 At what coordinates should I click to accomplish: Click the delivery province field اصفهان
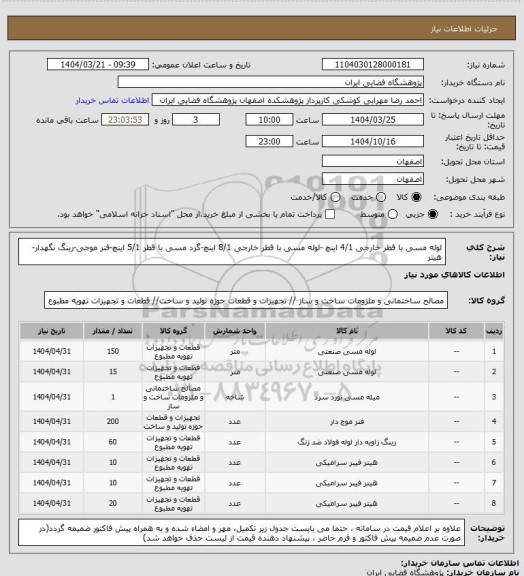373,161
